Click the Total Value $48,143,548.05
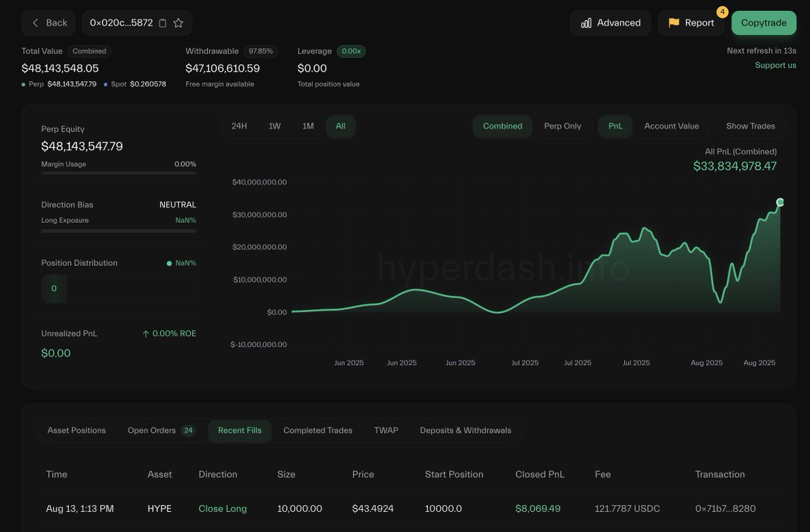Image resolution: width=810 pixels, height=532 pixels. coord(60,68)
